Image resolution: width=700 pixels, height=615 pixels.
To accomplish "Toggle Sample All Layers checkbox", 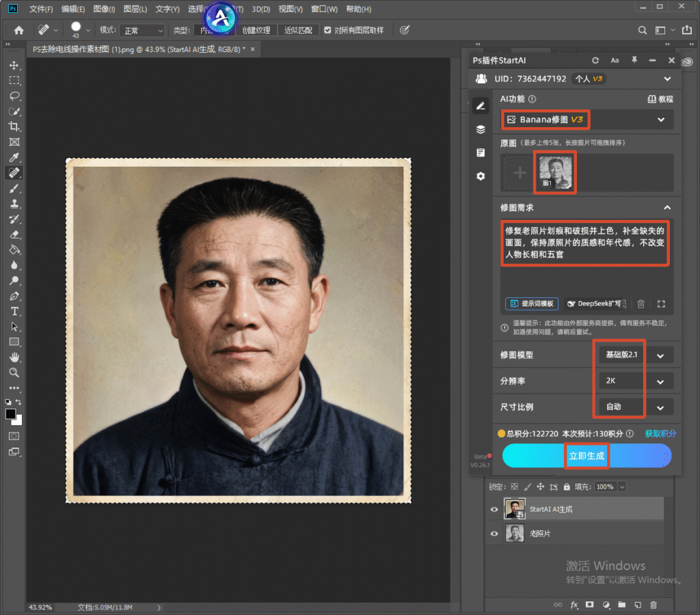I will (327, 30).
